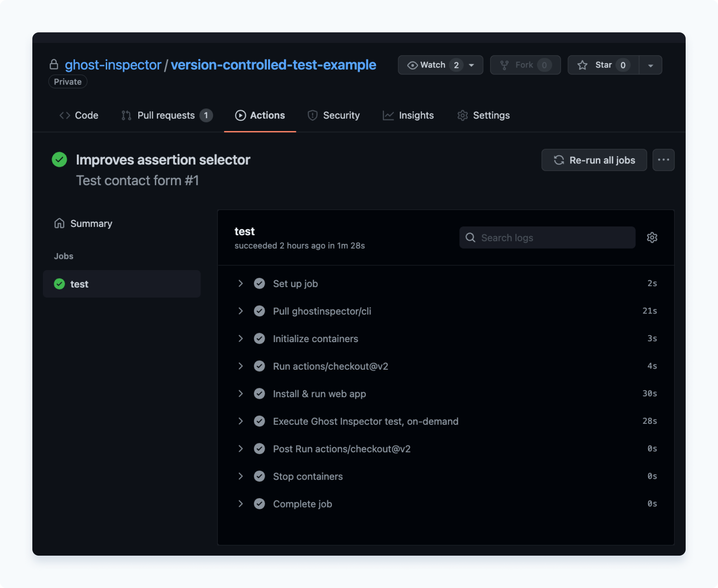Click the Improves assertion selector title

[x=163, y=160]
